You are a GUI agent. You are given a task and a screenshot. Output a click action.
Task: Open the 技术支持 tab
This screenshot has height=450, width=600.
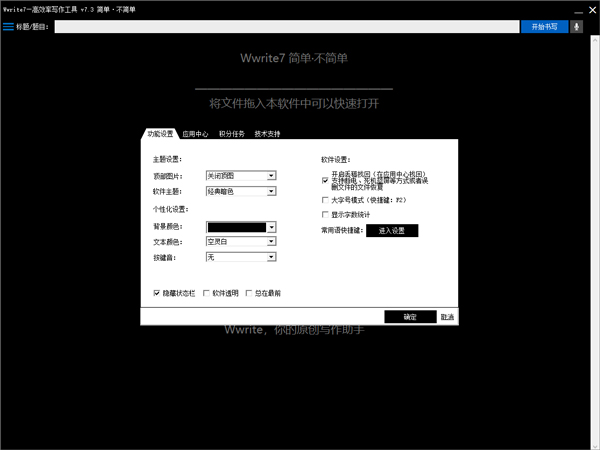click(x=267, y=134)
